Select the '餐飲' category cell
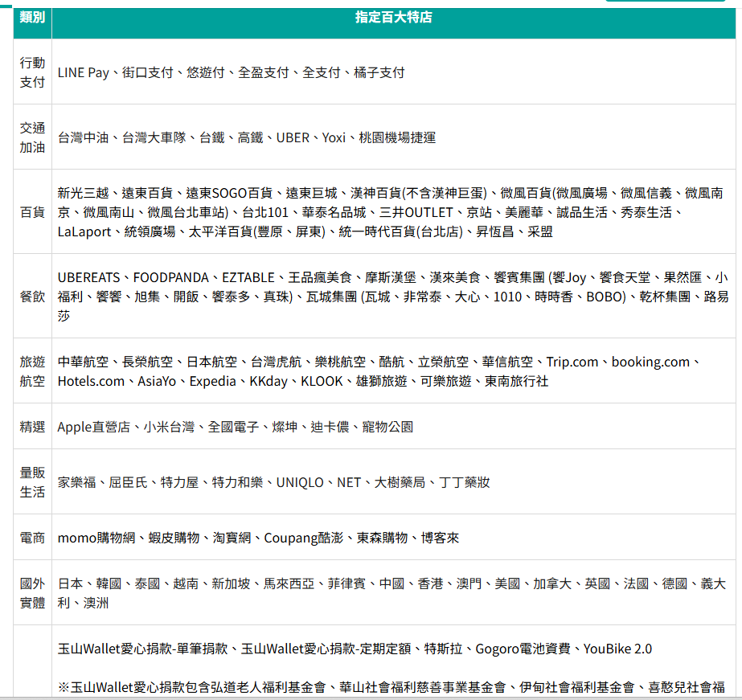 point(32,297)
